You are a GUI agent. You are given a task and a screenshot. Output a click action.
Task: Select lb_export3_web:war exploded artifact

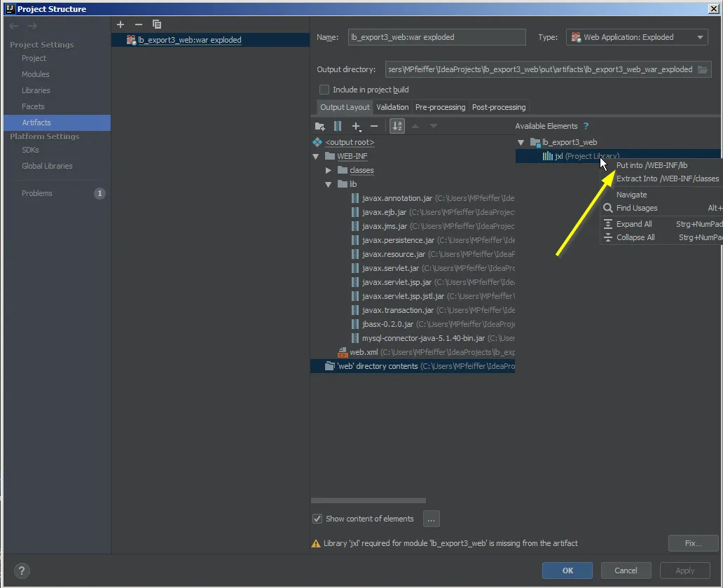(210, 40)
